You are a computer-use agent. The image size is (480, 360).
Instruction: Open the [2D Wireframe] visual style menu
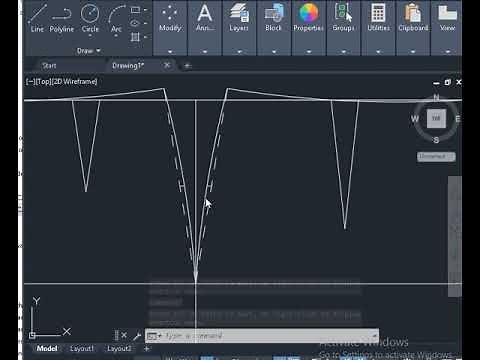(75, 82)
